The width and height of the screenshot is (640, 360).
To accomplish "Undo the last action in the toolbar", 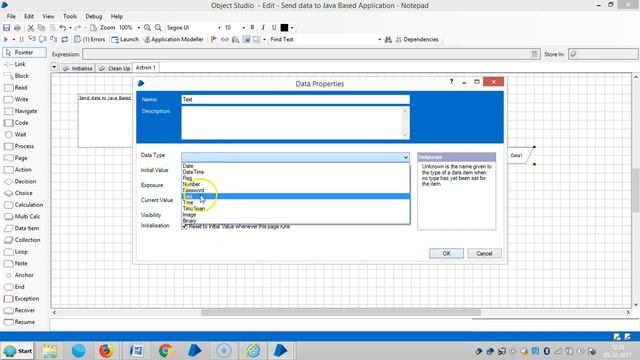I will pyautogui.click(x=62, y=28).
